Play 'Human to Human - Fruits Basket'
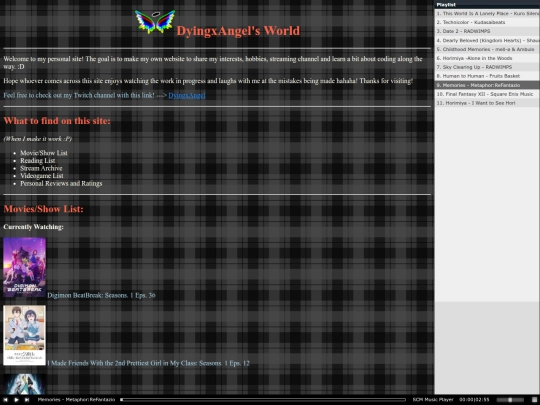 point(487,76)
